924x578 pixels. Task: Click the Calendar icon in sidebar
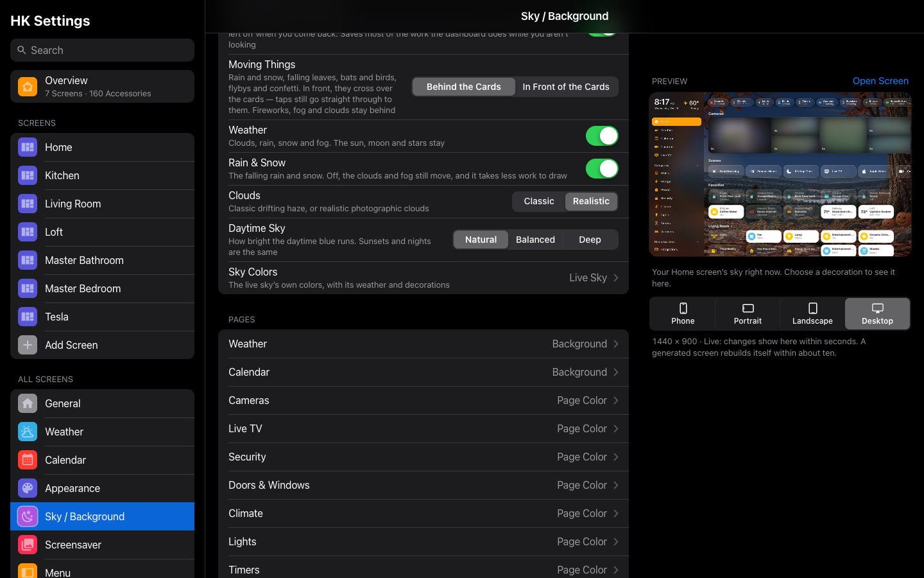[28, 460]
